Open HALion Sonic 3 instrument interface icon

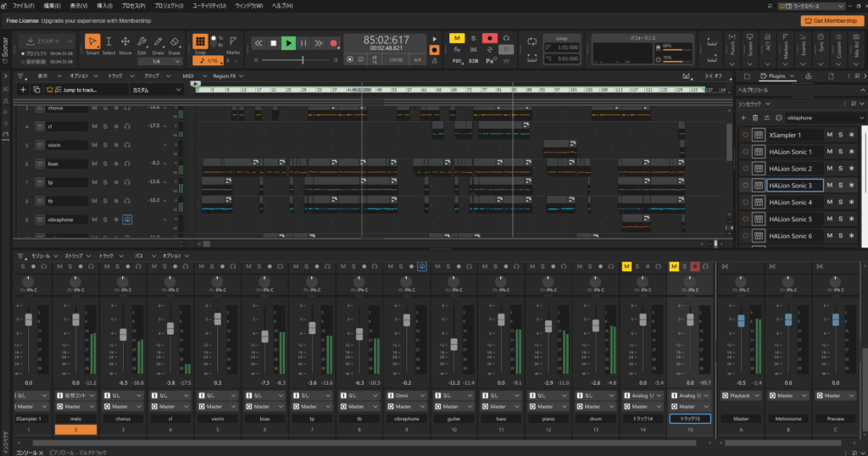759,186
